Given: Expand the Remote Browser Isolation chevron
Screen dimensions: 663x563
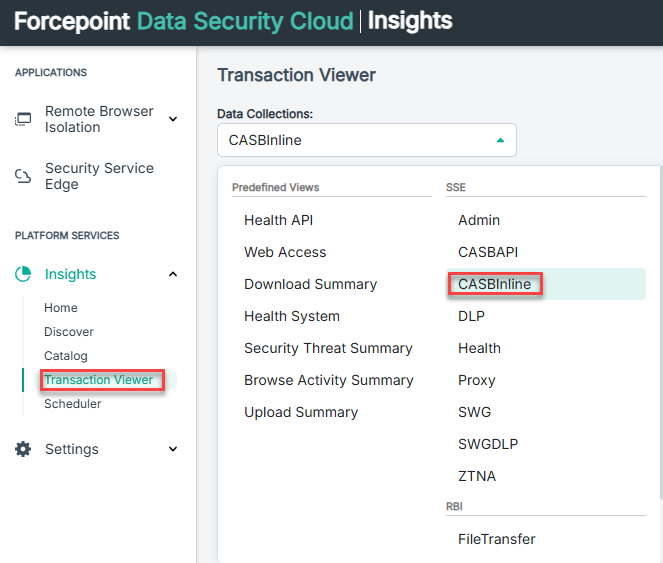Looking at the screenshot, I should 173,120.
